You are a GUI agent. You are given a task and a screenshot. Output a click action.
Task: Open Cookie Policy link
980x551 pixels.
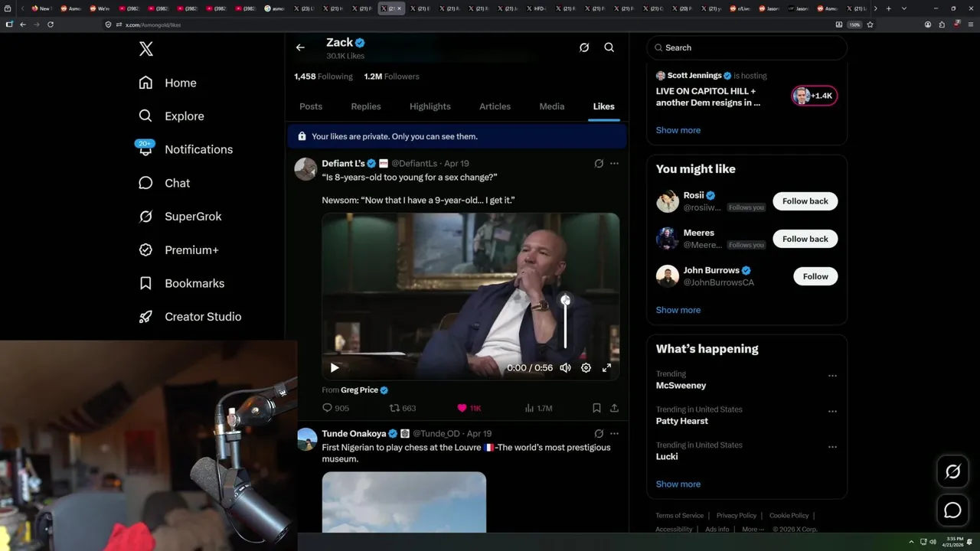click(789, 516)
